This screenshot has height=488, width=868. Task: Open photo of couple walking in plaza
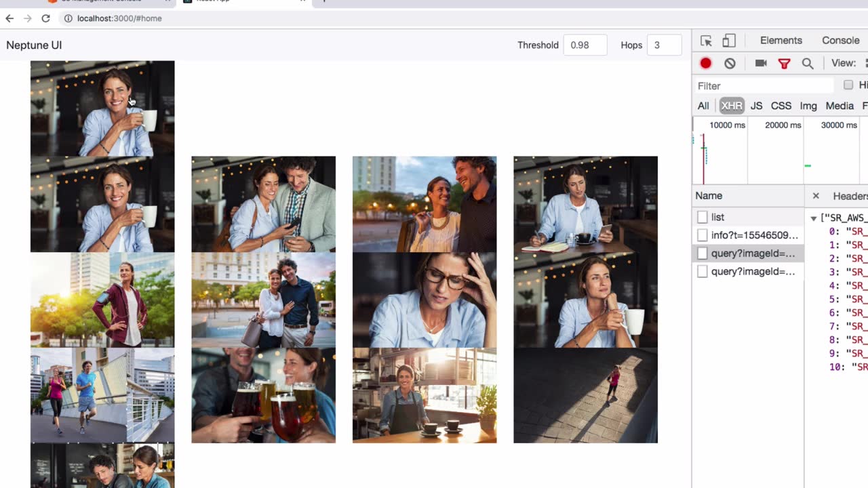pyautogui.click(x=263, y=300)
